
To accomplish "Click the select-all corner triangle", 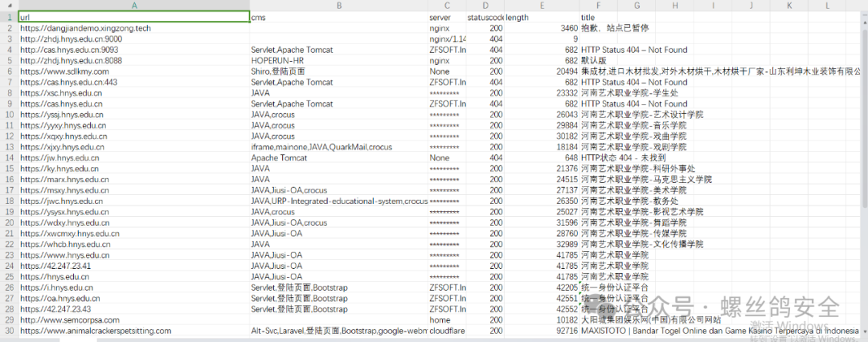I will coord(9,6).
